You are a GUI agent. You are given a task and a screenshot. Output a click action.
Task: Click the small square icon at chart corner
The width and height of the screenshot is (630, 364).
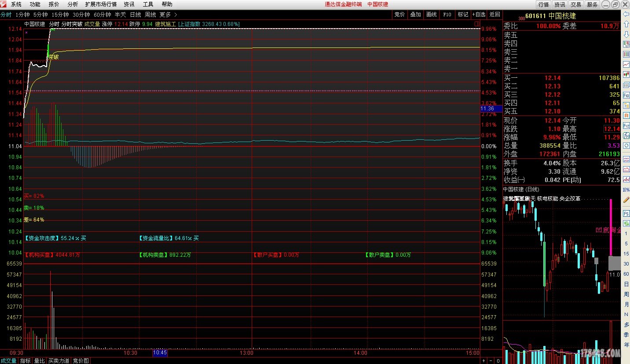(x=477, y=24)
